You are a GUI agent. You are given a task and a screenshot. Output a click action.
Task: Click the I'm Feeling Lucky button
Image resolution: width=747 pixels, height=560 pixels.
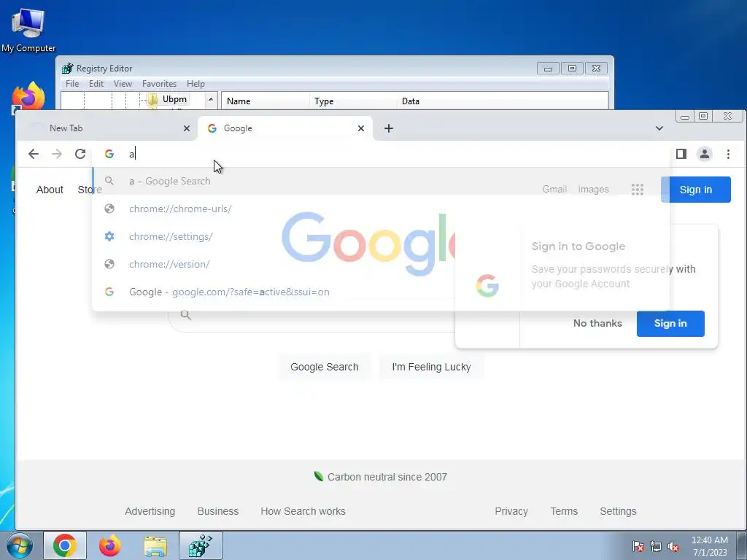click(431, 367)
